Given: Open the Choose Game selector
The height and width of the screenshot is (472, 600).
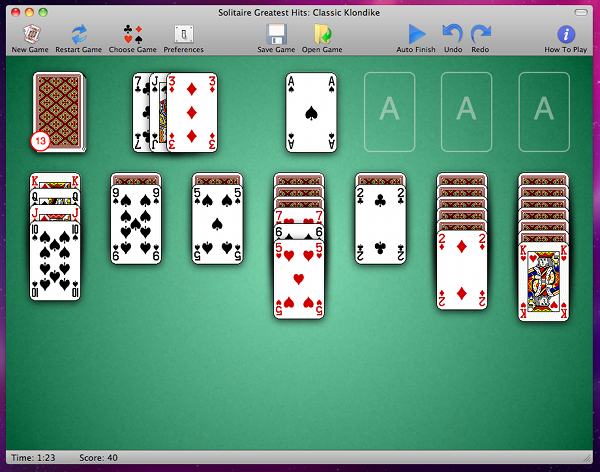Looking at the screenshot, I should pos(132,35).
